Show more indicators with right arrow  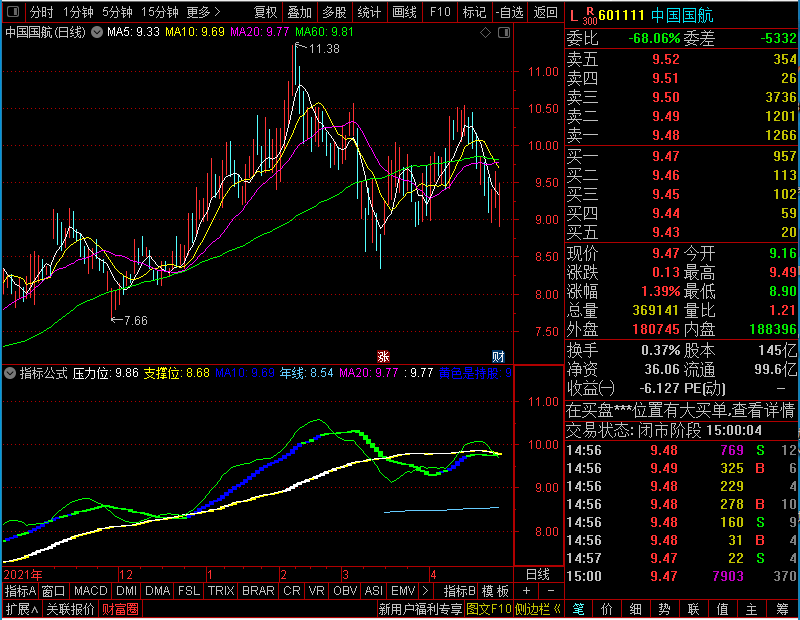(426, 591)
